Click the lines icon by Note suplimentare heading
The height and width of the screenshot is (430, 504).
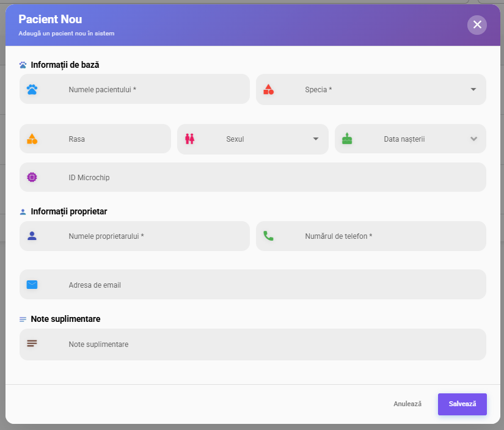tap(23, 319)
